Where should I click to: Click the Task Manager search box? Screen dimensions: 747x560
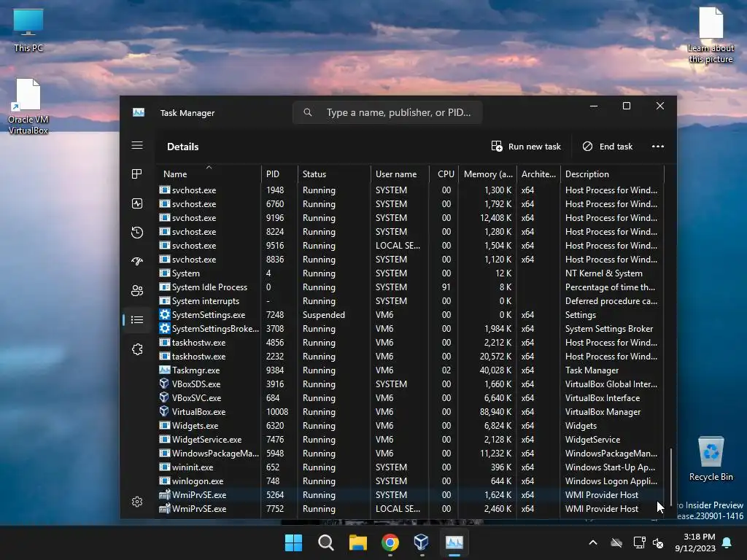pyautogui.click(x=387, y=112)
